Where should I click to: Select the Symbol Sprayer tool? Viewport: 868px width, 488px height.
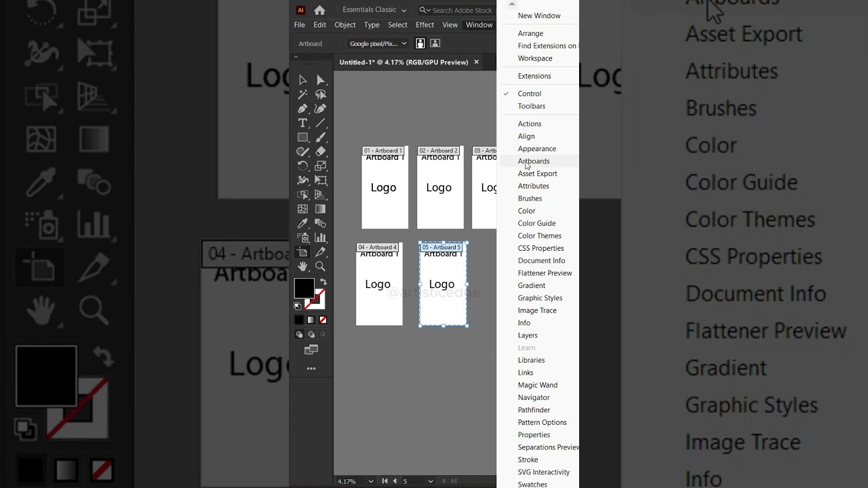pyautogui.click(x=302, y=237)
